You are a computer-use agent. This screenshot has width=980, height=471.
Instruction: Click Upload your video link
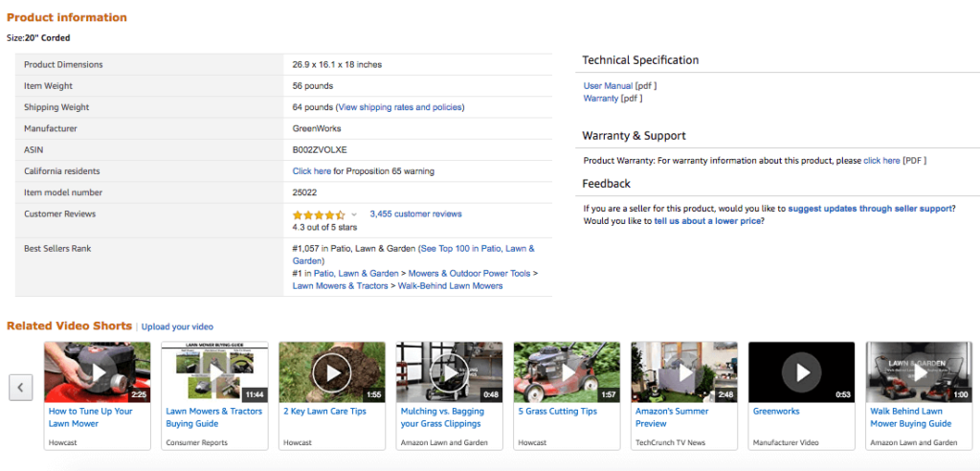177,326
